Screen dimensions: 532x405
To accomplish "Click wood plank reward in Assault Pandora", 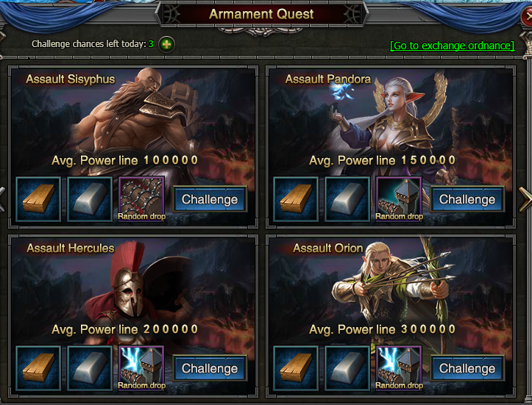I will pyautogui.click(x=296, y=199).
